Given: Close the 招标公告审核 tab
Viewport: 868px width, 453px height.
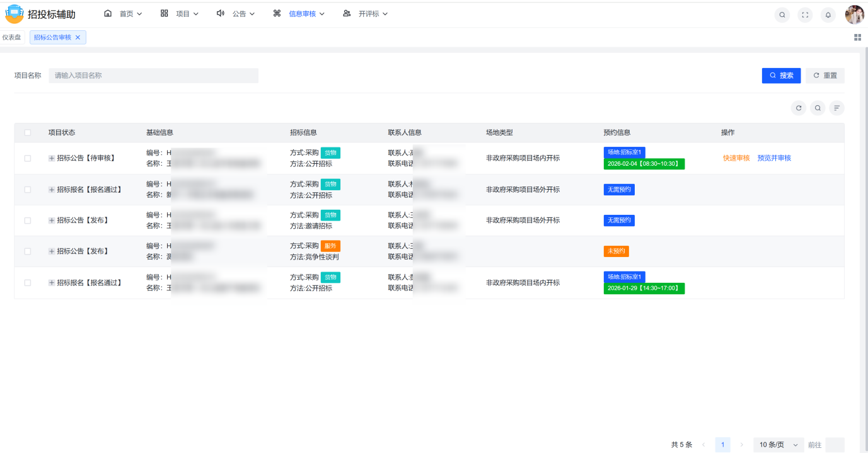Looking at the screenshot, I should (78, 38).
